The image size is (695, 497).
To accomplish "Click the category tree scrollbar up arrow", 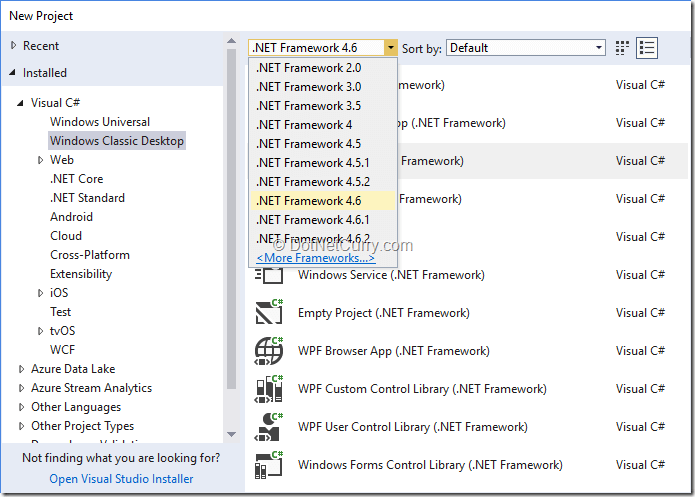I will pyautogui.click(x=231, y=41).
